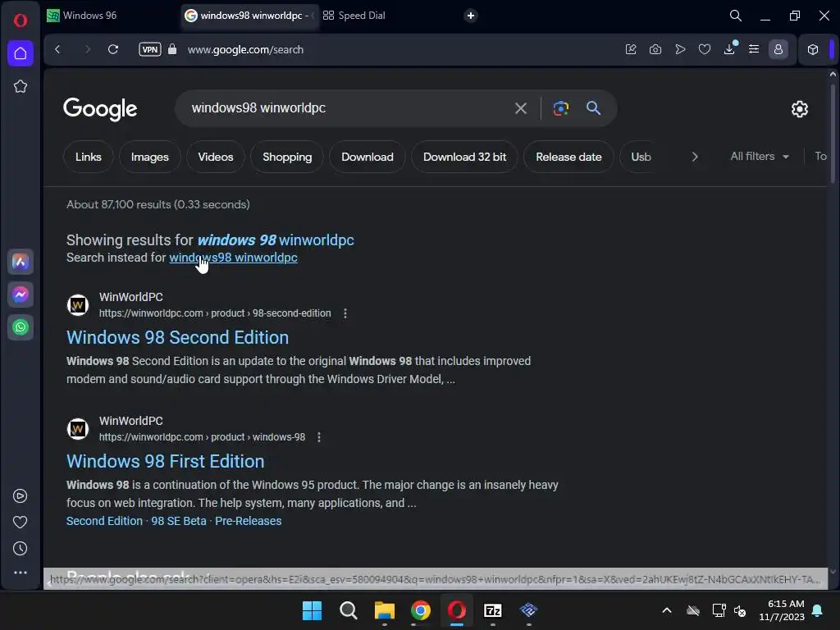The width and height of the screenshot is (840, 630).
Task: Open options menu for the 98-second-edition result
Action: [345, 313]
